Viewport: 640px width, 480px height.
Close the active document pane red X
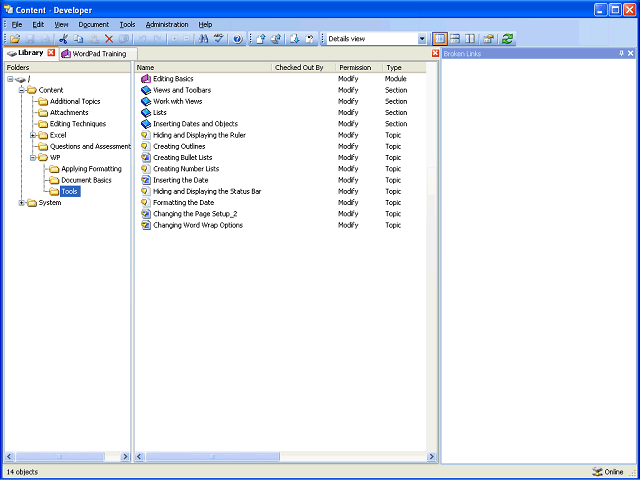tap(436, 53)
